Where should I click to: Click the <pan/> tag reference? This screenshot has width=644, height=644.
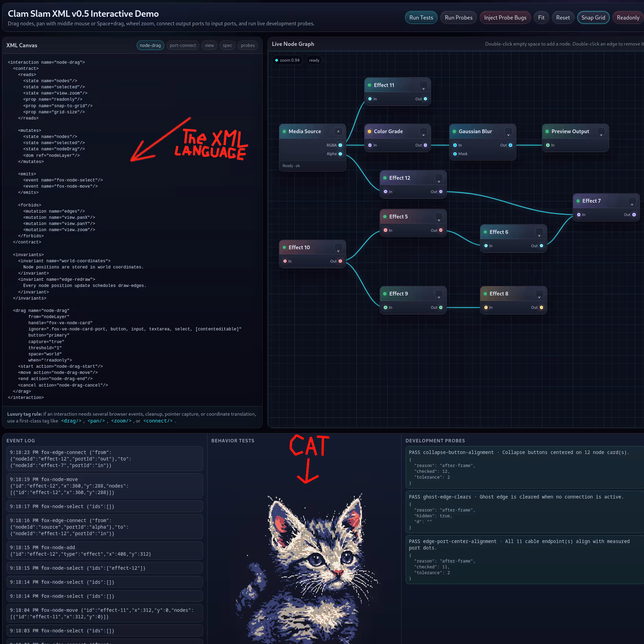(x=96, y=421)
